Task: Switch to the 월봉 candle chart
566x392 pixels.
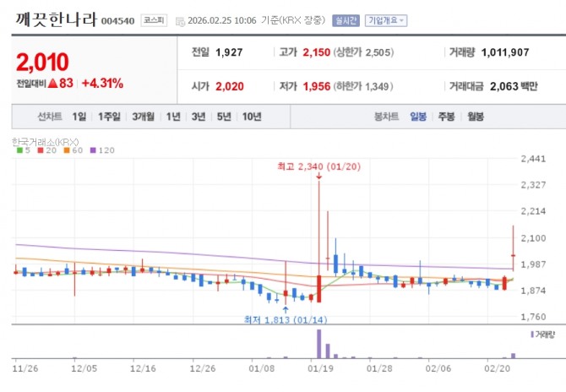Action: [476, 117]
